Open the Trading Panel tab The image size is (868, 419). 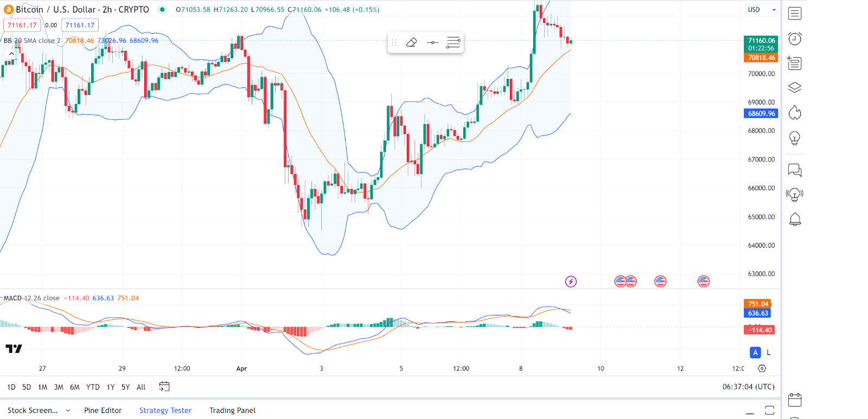[232, 410]
